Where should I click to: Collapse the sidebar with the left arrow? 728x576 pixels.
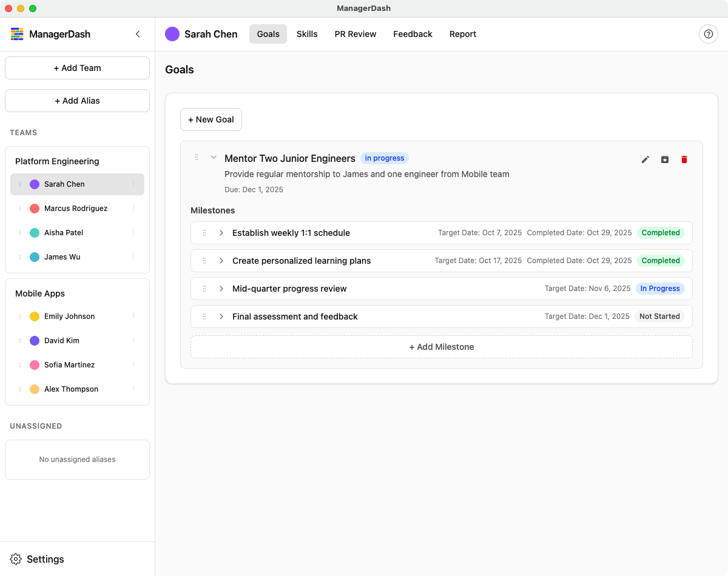[138, 34]
